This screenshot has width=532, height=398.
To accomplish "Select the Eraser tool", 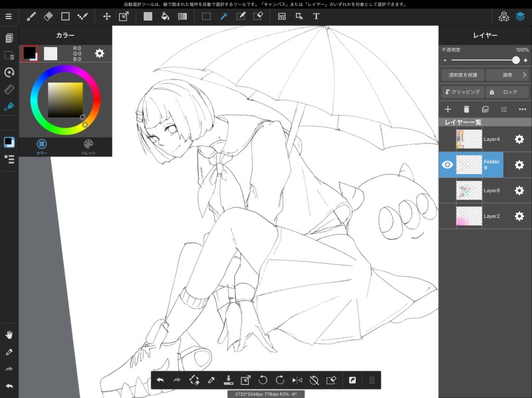I will point(48,16).
